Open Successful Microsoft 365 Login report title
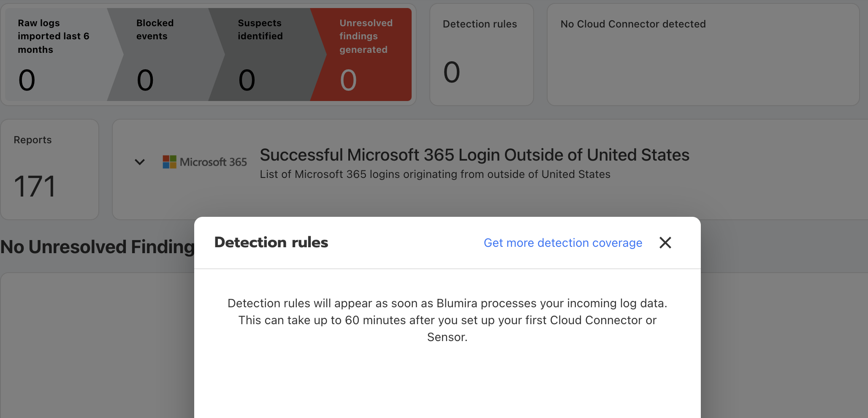 (x=474, y=155)
